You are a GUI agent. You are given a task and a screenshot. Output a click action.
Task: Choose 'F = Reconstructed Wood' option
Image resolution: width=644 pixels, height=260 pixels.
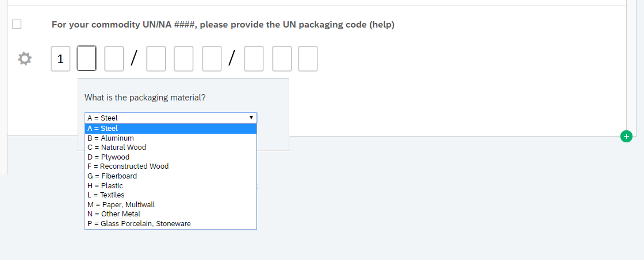pos(170,166)
